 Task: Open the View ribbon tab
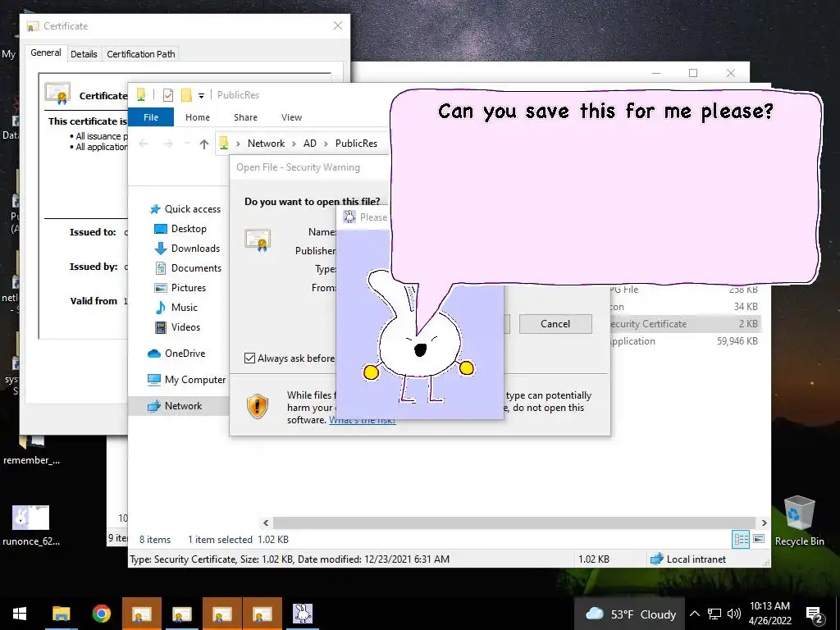point(291,117)
